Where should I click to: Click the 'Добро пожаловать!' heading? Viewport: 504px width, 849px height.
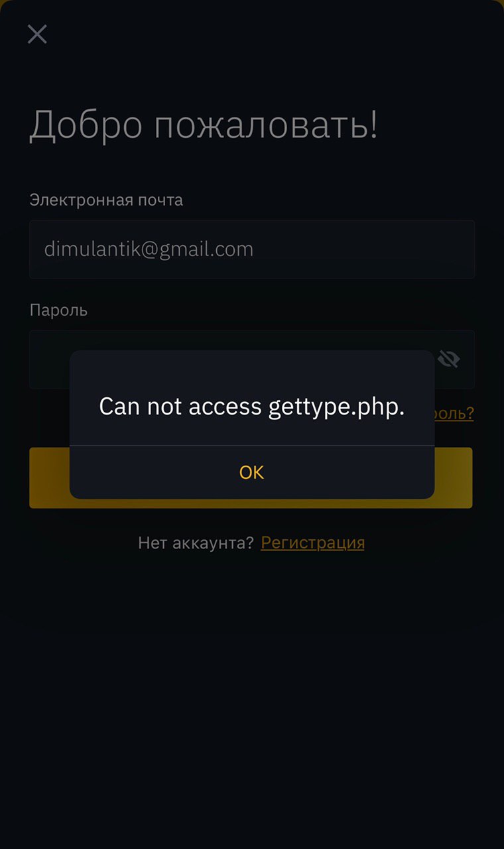pos(204,124)
